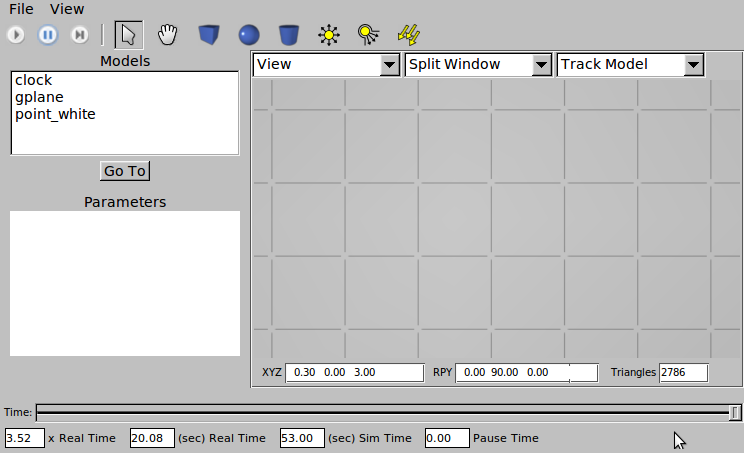Add a spot light source

click(x=367, y=35)
